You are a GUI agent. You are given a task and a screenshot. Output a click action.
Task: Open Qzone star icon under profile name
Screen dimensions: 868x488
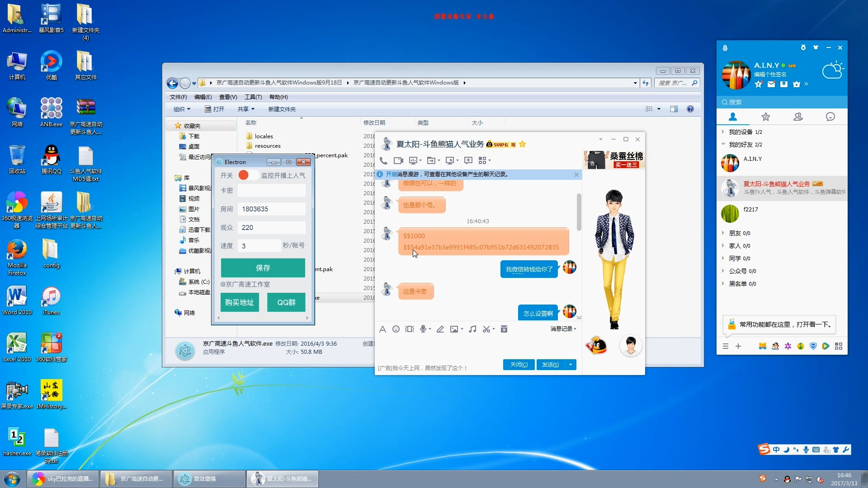click(x=759, y=84)
